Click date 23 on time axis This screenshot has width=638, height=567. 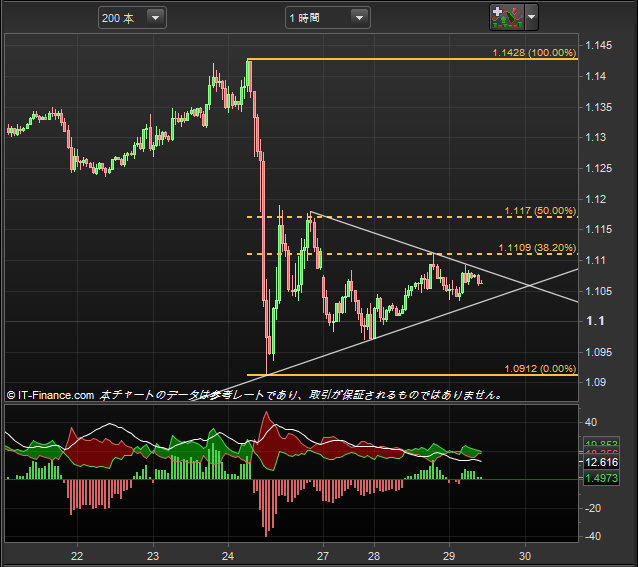coord(153,556)
